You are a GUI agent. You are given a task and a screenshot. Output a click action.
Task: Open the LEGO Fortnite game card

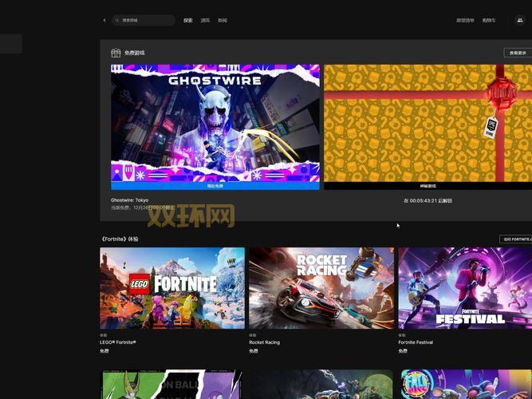(x=172, y=287)
